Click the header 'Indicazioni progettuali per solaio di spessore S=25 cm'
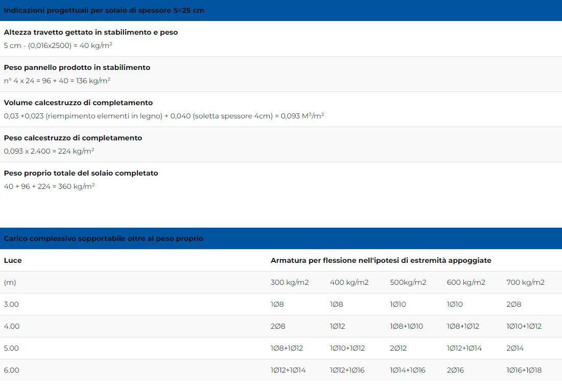 point(104,10)
